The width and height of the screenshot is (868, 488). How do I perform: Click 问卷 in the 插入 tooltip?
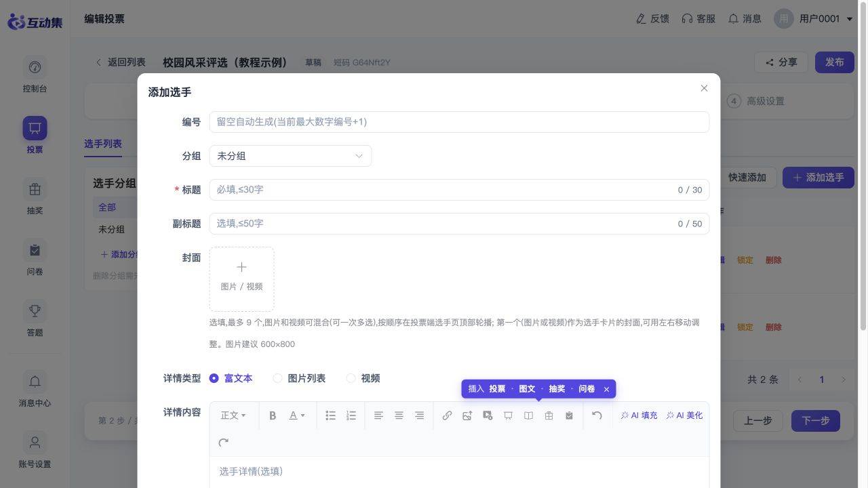587,389
